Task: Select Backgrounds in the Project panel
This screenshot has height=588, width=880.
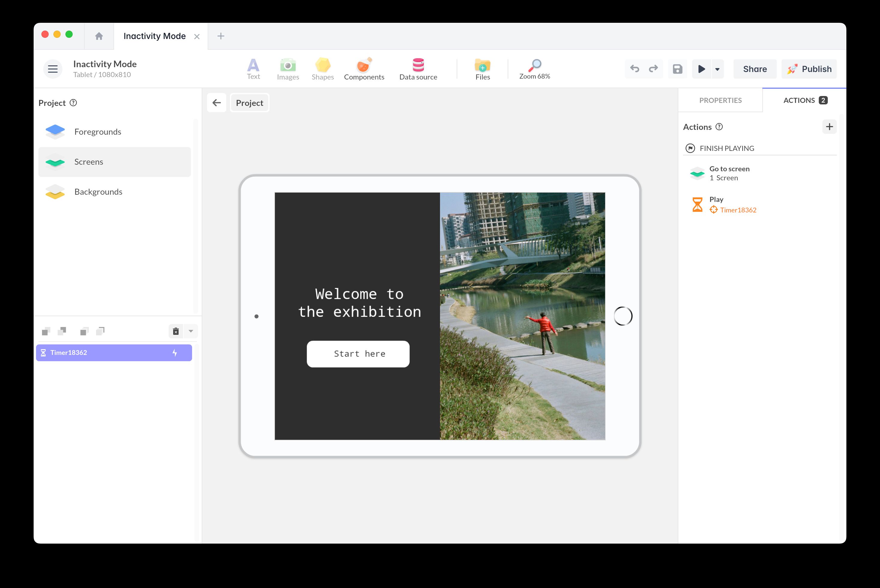Action: pos(98,192)
